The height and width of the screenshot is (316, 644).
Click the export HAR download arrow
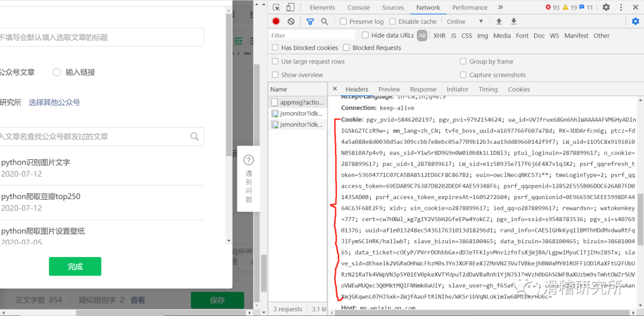(x=513, y=21)
